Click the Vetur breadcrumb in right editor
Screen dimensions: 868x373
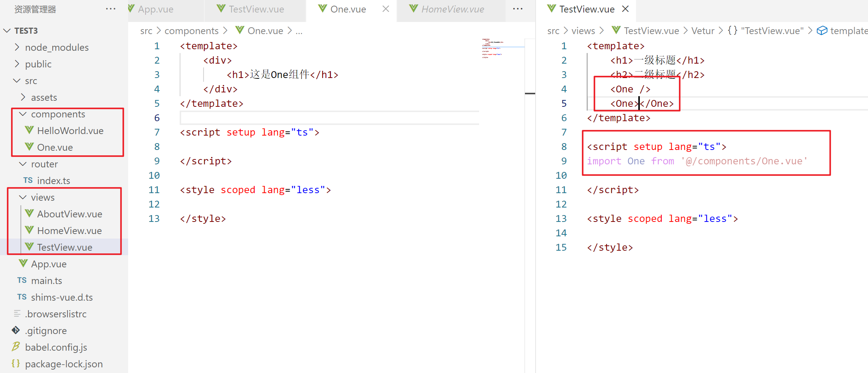click(702, 31)
